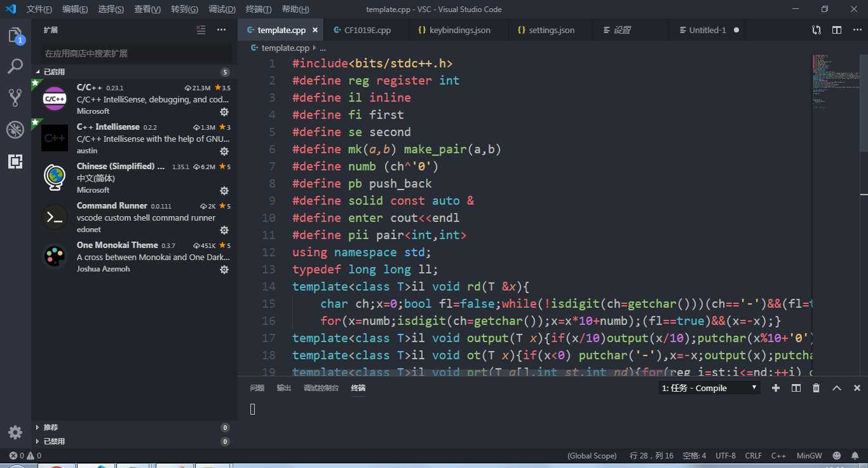868x468 pixels.
Task: Open changes compare icon in editor toolbar
Action: point(817,30)
